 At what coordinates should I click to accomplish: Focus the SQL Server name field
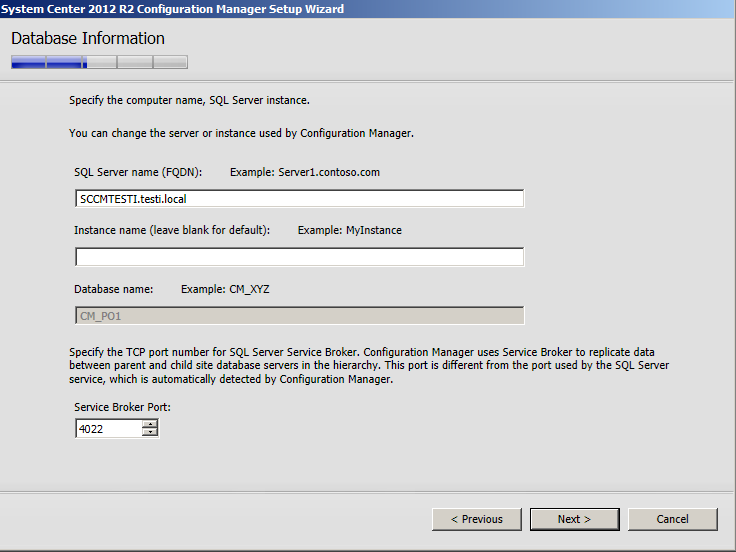[x=299, y=199]
